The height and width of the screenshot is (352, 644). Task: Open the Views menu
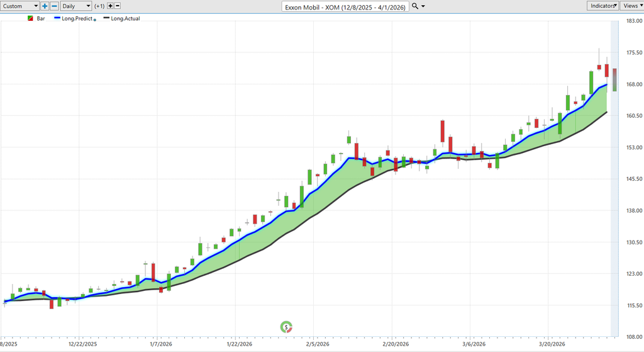[x=631, y=6]
